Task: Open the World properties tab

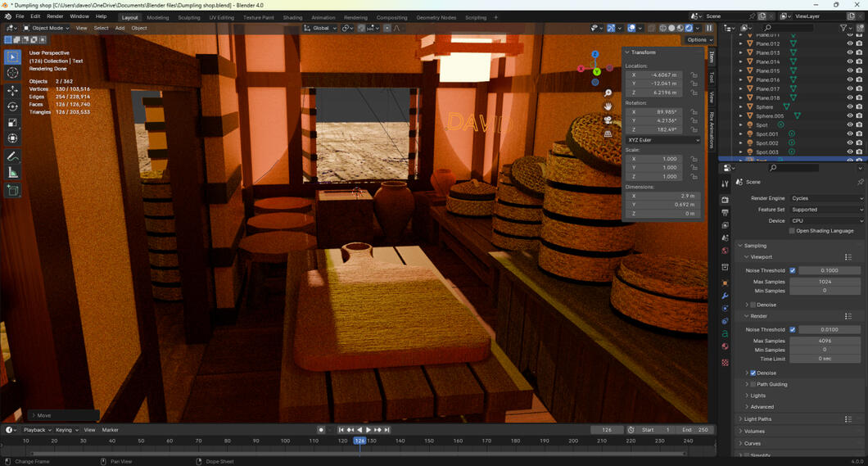Action: pos(726,251)
